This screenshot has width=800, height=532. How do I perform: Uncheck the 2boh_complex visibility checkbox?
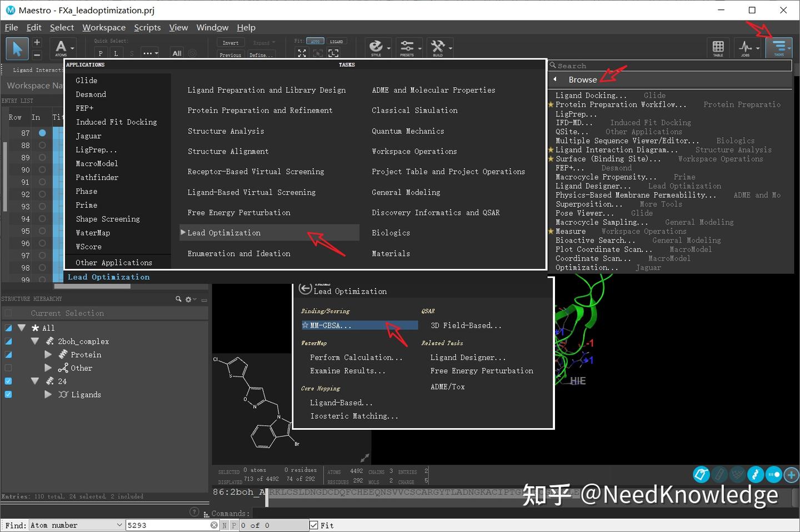tap(8, 341)
